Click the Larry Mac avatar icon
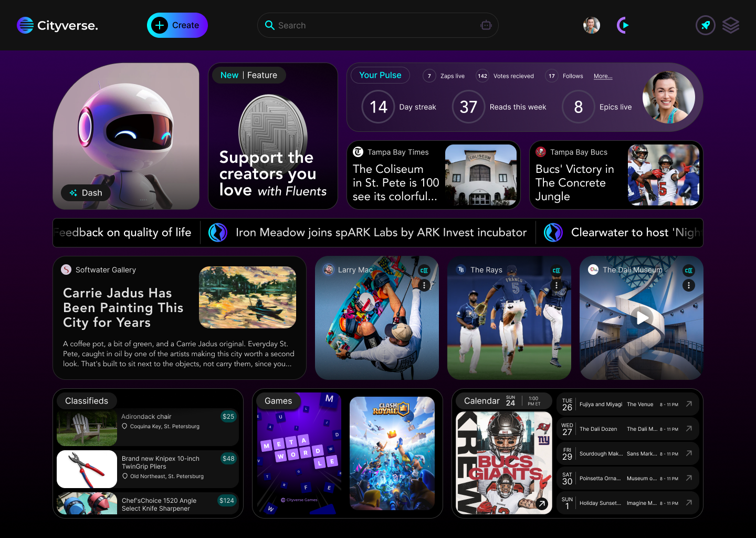This screenshot has width=756, height=538. point(329,270)
